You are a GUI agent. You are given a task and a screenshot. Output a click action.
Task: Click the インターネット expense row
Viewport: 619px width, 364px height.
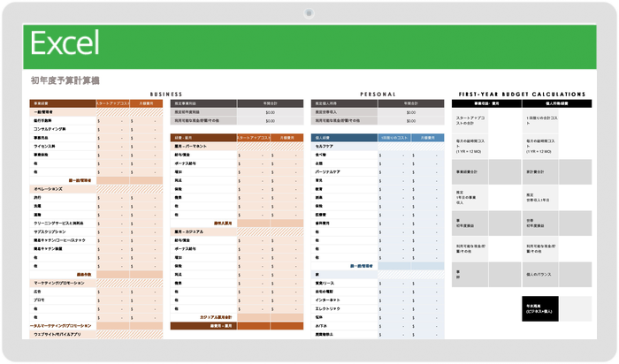coord(328,300)
